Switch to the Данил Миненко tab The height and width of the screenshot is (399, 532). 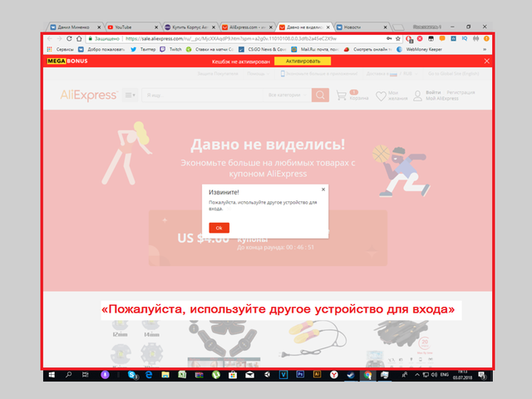[x=76, y=27]
